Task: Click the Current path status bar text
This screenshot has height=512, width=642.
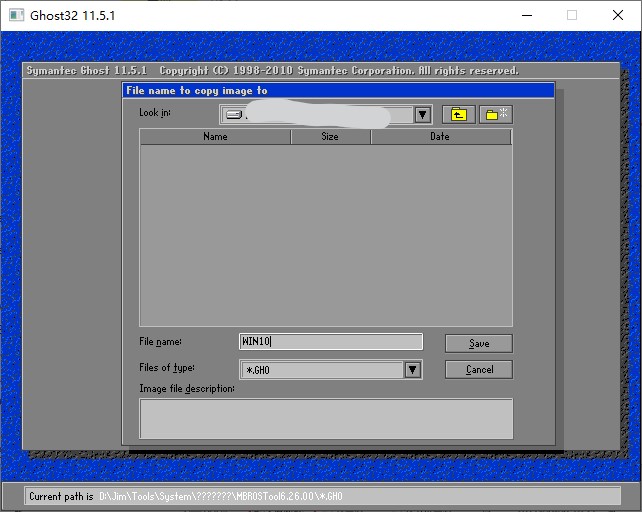Action: (x=185, y=496)
